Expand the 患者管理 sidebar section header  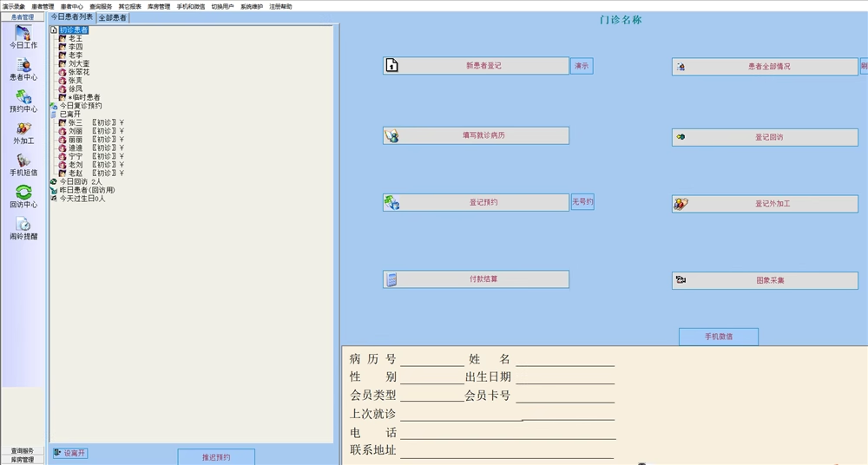coord(23,17)
